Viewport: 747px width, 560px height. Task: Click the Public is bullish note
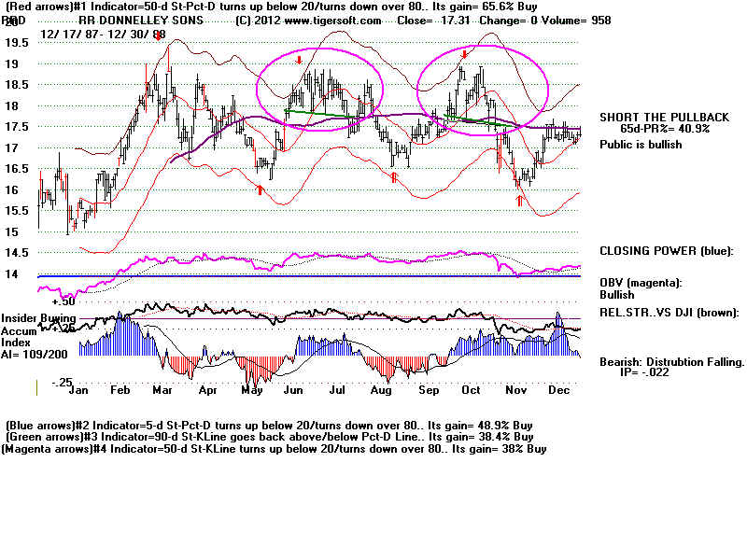pyautogui.click(x=641, y=145)
